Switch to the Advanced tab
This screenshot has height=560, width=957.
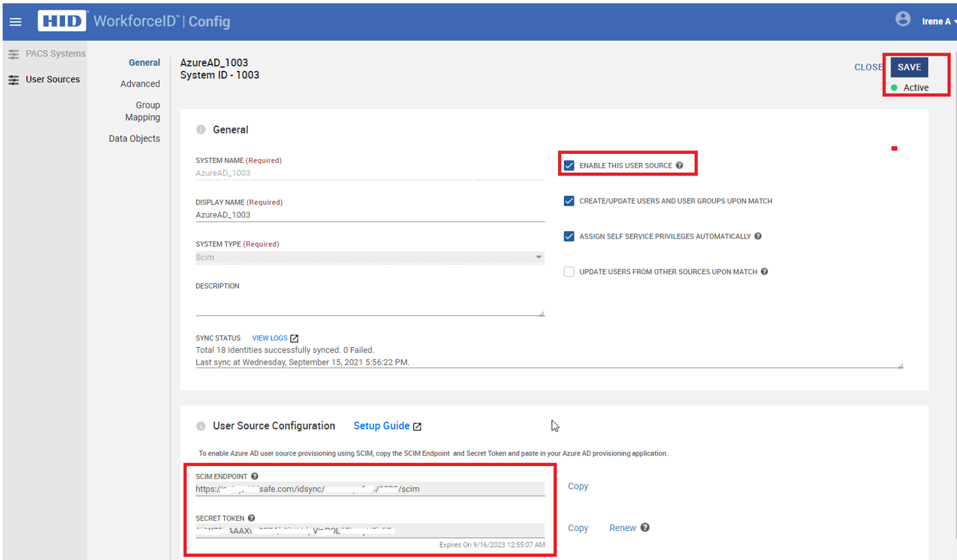(x=140, y=83)
